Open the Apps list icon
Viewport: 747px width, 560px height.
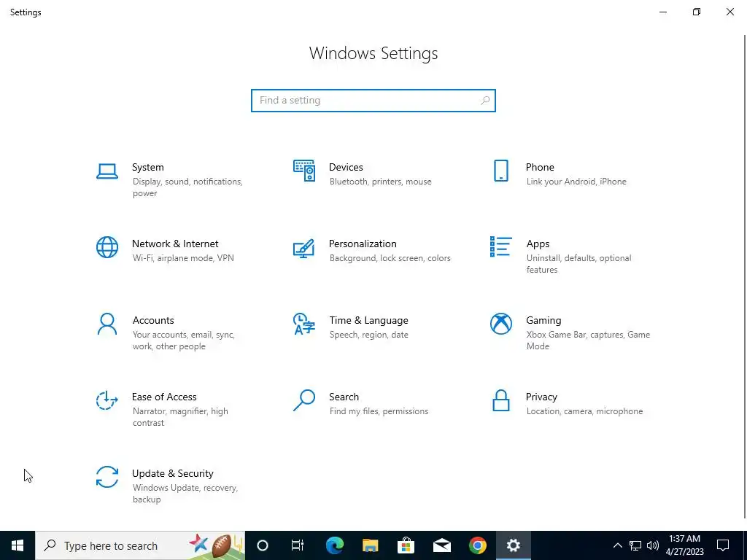click(x=500, y=246)
